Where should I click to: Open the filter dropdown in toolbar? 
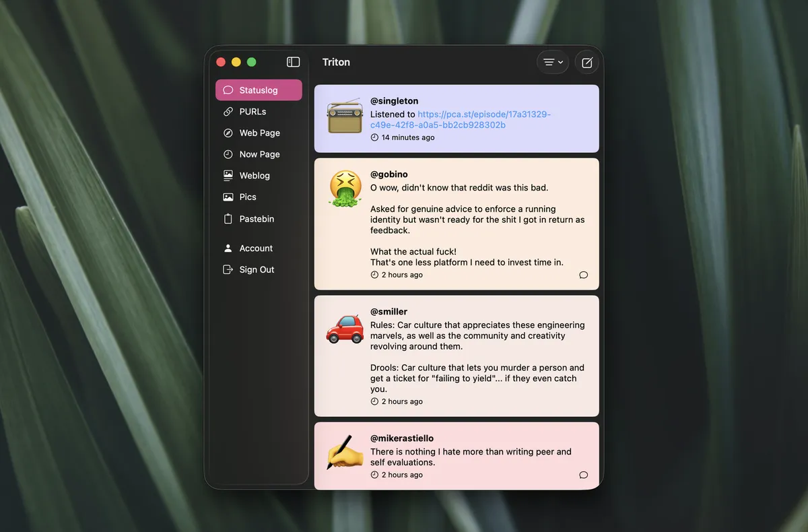pyautogui.click(x=553, y=62)
